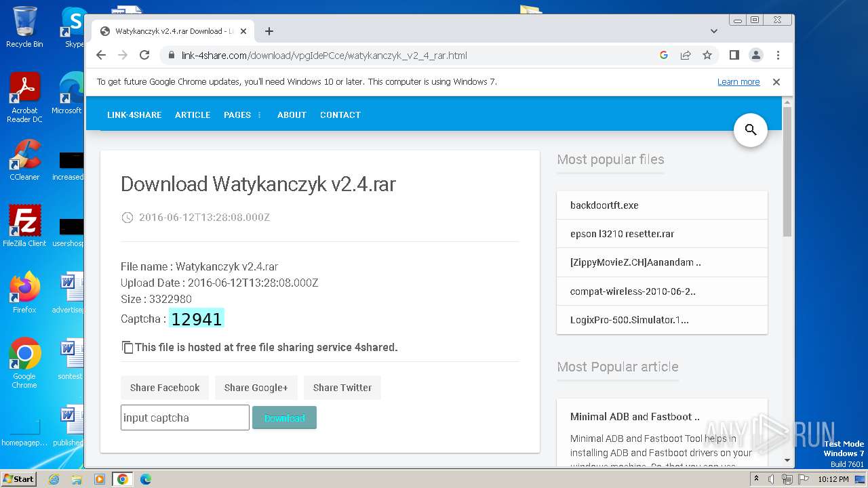Open Chrome's side panel icon
Viewport: 868px width, 488px height.
point(734,55)
